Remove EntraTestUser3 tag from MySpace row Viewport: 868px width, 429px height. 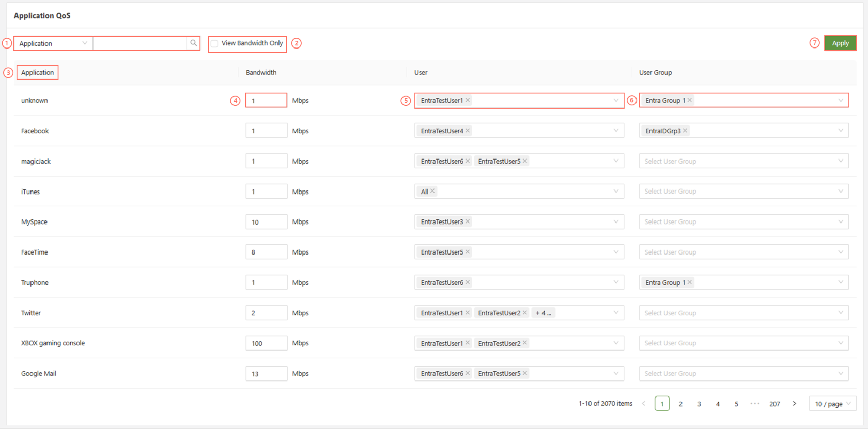[468, 221]
